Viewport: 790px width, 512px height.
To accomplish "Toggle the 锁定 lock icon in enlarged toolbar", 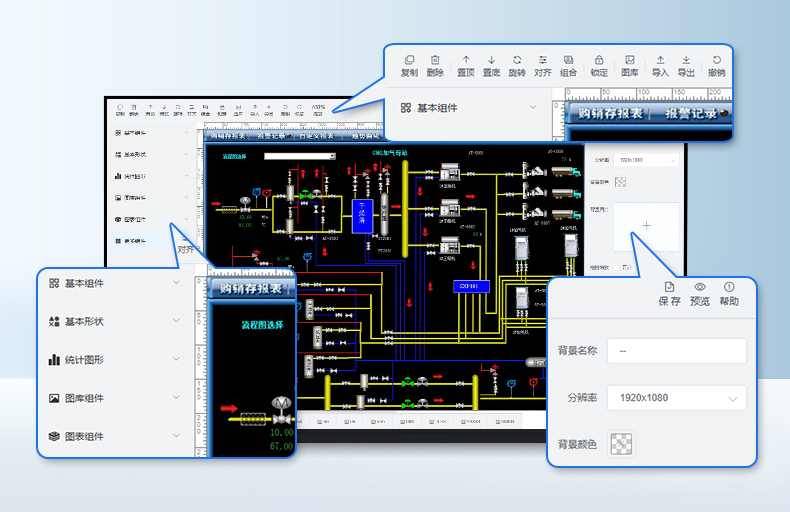I will point(599,61).
